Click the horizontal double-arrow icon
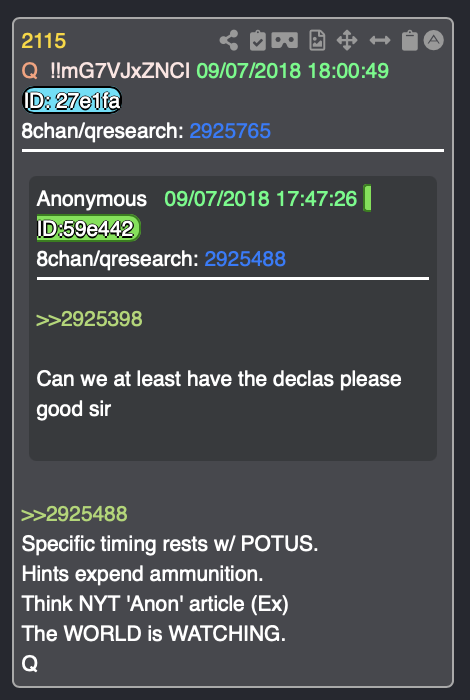Viewport: 470px width, 700px height. coord(380,41)
